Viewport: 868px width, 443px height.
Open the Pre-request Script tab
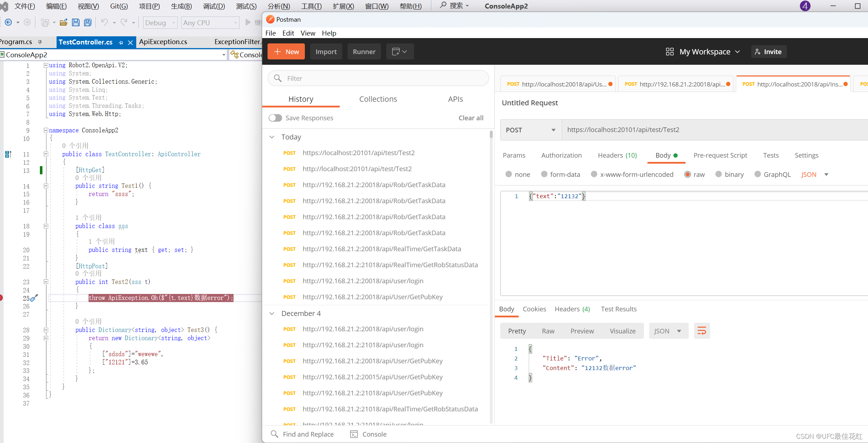pos(720,155)
